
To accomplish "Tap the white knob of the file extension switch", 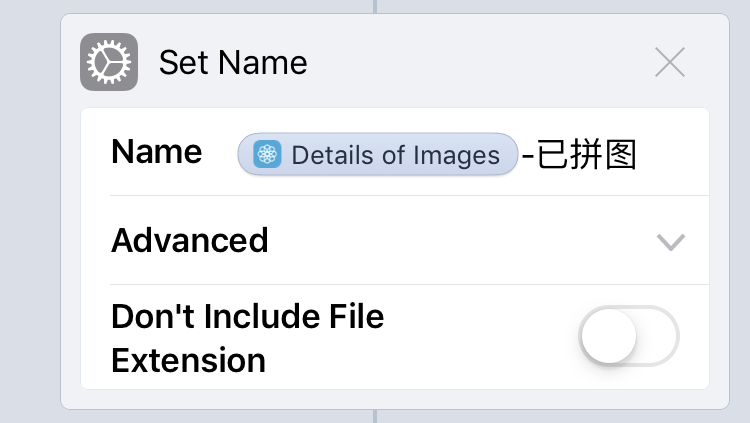I will point(608,337).
